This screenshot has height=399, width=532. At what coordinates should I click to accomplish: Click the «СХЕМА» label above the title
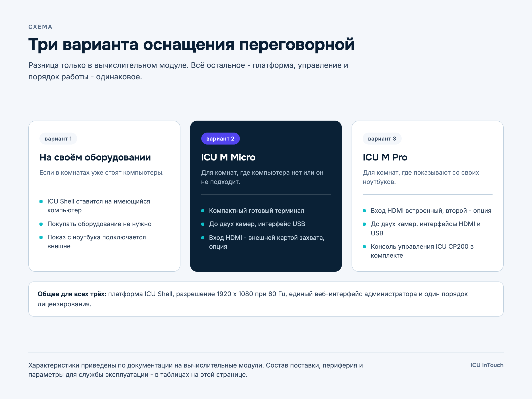pos(40,27)
